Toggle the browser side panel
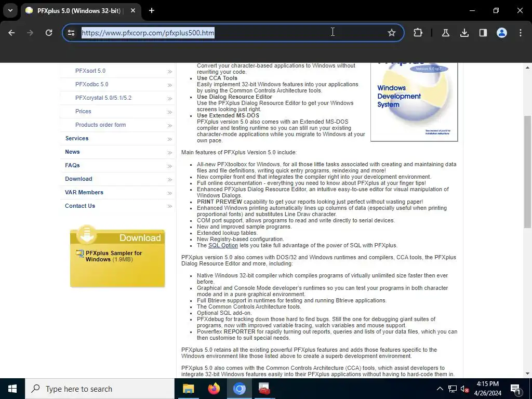The image size is (532, 399). click(x=483, y=33)
